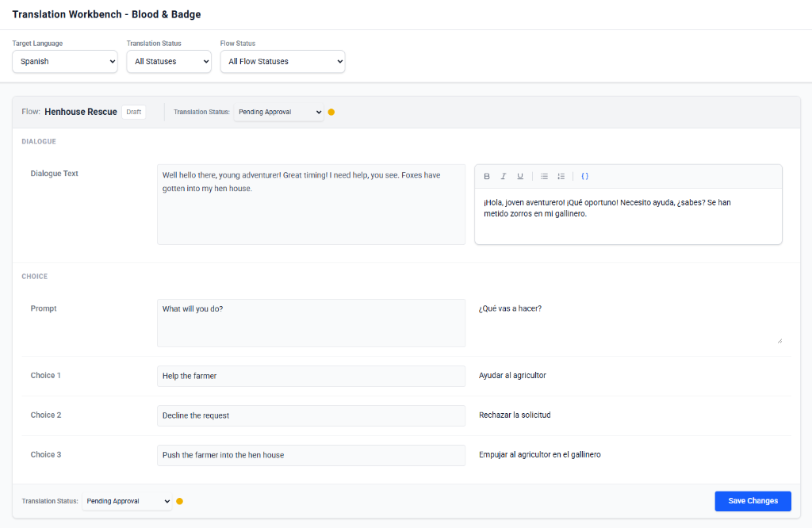The width and height of the screenshot is (812, 528).
Task: Insert a numbered list in editor
Action: click(561, 176)
